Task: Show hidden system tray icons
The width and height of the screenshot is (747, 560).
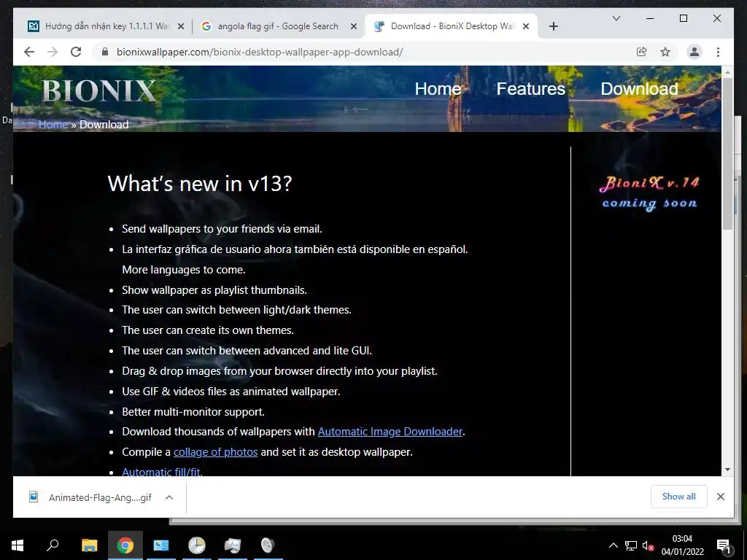Action: tap(613, 545)
